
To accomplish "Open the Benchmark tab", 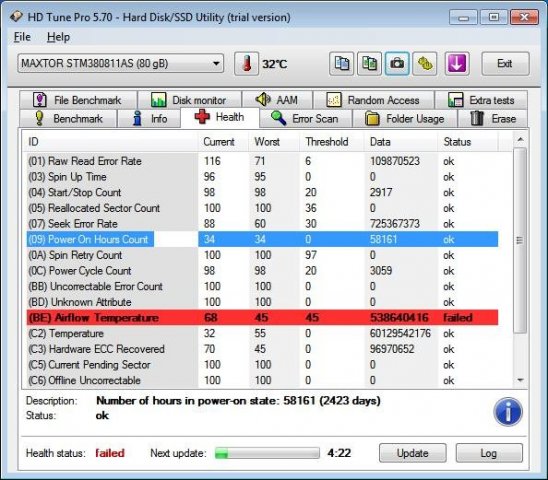I will 68,119.
